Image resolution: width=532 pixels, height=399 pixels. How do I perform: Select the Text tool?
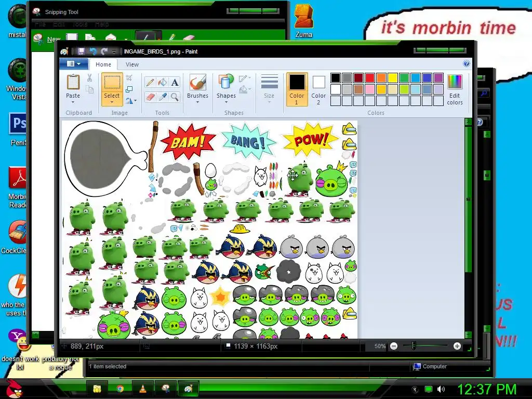click(175, 83)
